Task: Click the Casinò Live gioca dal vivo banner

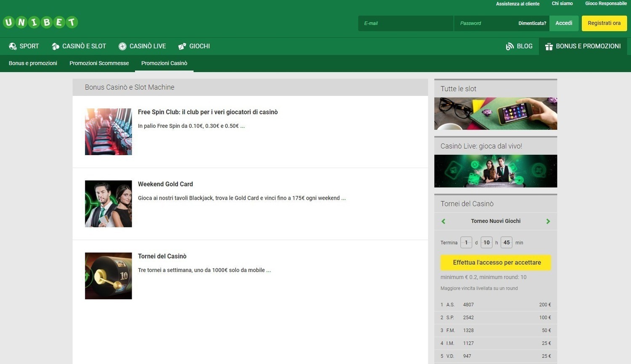Action: pyautogui.click(x=496, y=171)
